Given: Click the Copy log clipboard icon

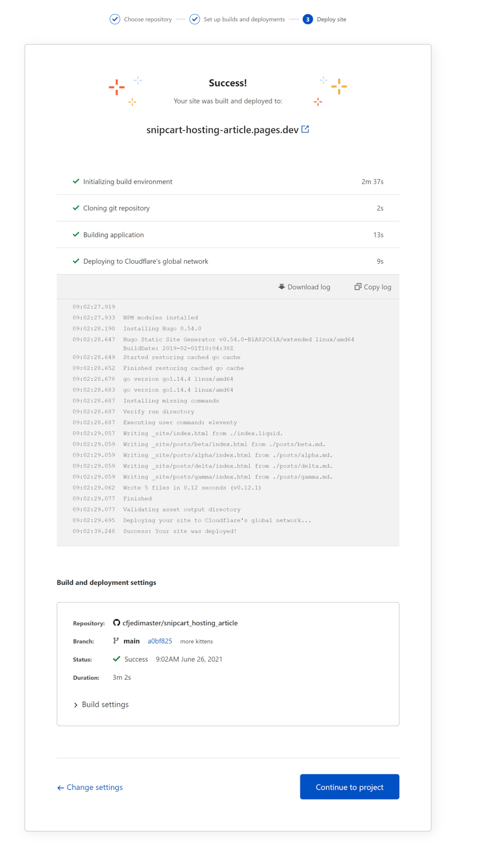Looking at the screenshot, I should point(358,286).
